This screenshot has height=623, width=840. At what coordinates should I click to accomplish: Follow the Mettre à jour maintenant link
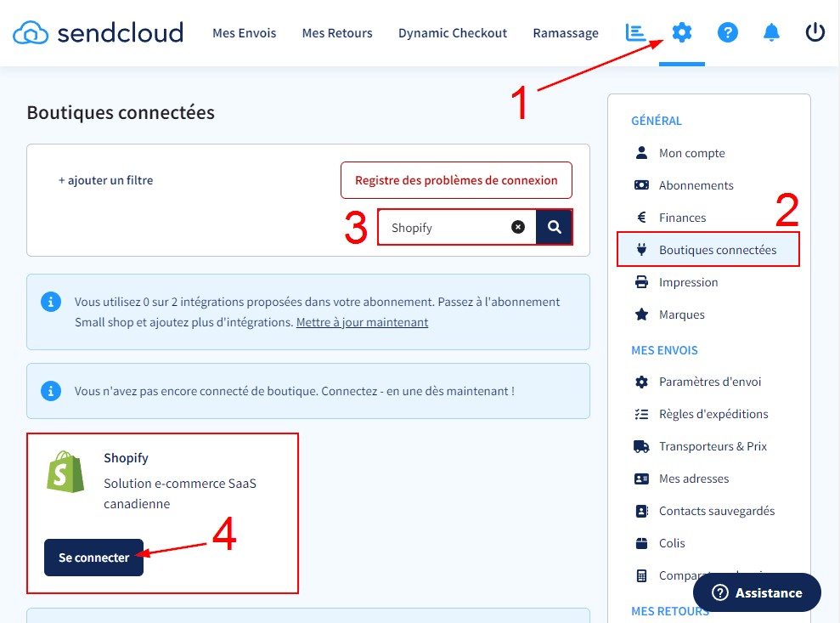pos(362,322)
